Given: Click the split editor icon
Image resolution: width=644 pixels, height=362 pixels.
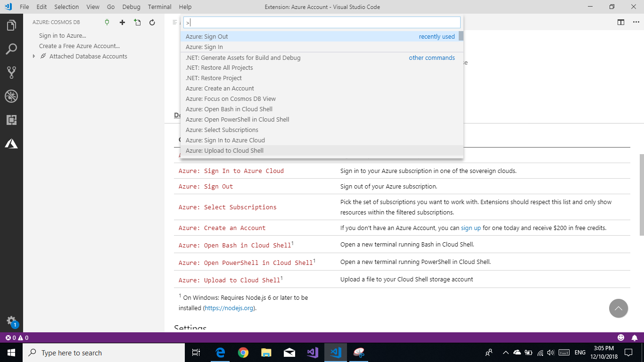Looking at the screenshot, I should (620, 22).
